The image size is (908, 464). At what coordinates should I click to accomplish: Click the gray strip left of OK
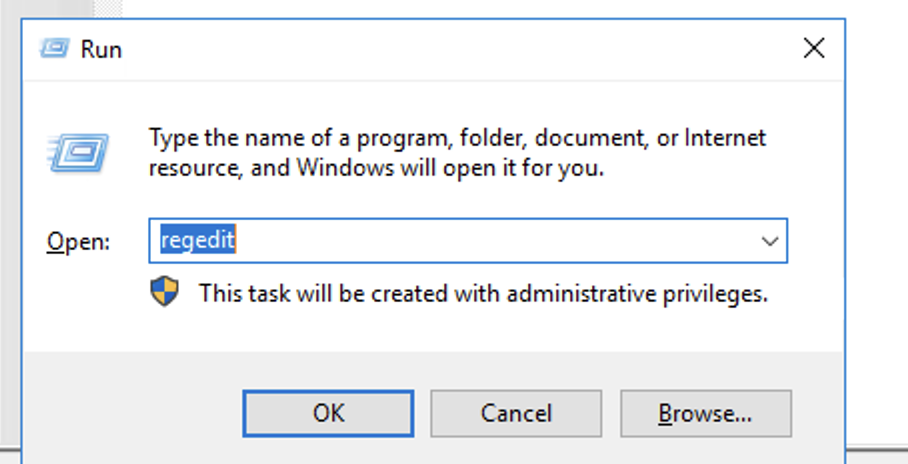130,410
